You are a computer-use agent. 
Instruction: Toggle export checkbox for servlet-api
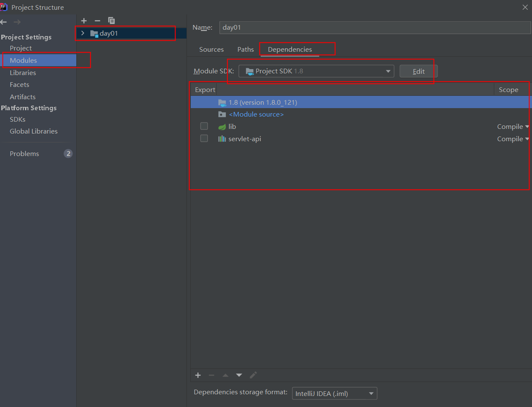coord(204,139)
